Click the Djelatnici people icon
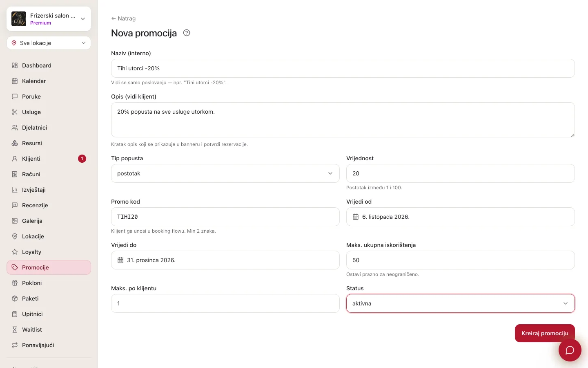The width and height of the screenshot is (588, 368). point(15,128)
